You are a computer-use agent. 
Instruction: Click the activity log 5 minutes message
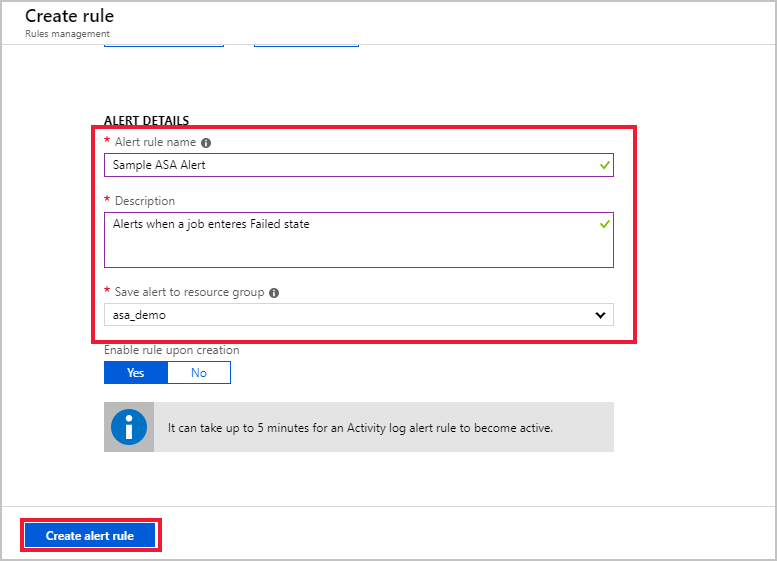pos(360,428)
